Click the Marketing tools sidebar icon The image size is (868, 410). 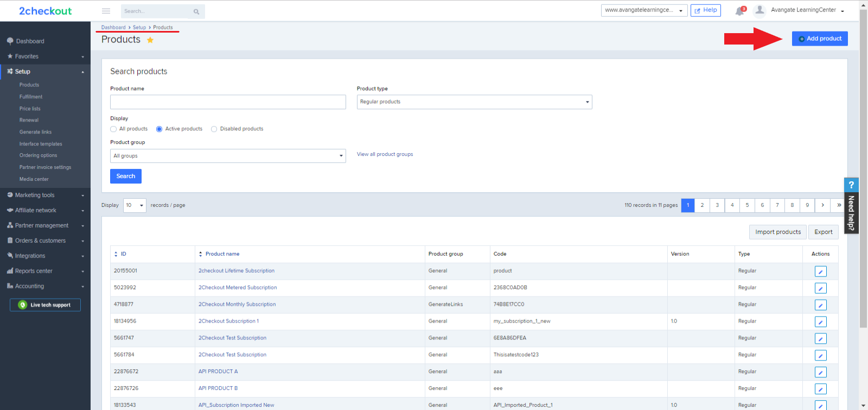click(x=10, y=195)
